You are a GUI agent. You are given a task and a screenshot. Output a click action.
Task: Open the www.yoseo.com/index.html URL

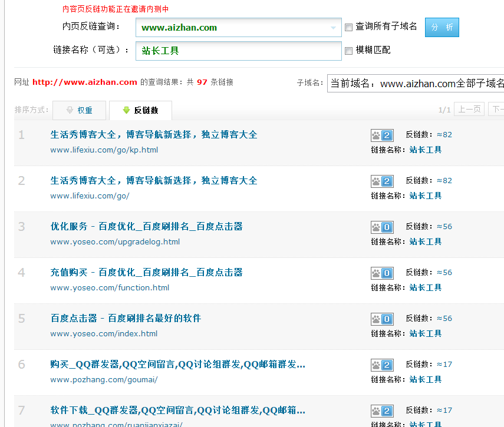104,333
